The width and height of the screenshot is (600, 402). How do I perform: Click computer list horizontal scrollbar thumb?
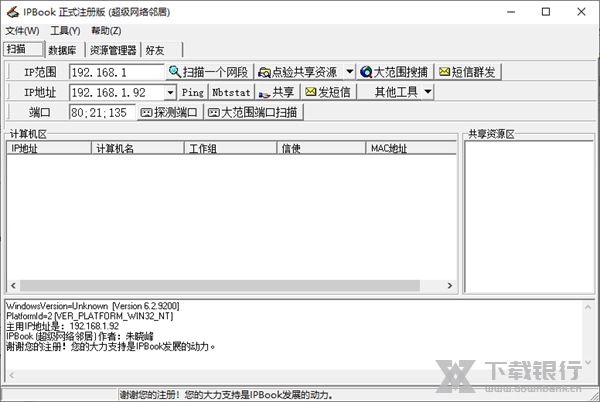(220, 286)
